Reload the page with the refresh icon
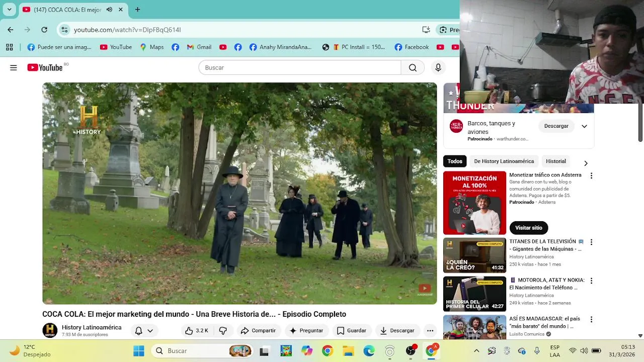Image resolution: width=644 pixels, height=362 pixels. [44, 30]
